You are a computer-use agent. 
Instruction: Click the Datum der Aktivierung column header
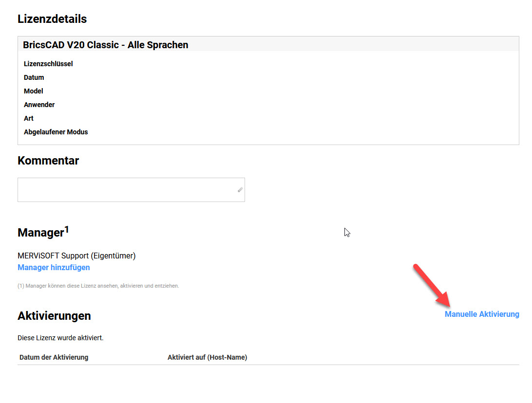[54, 357]
